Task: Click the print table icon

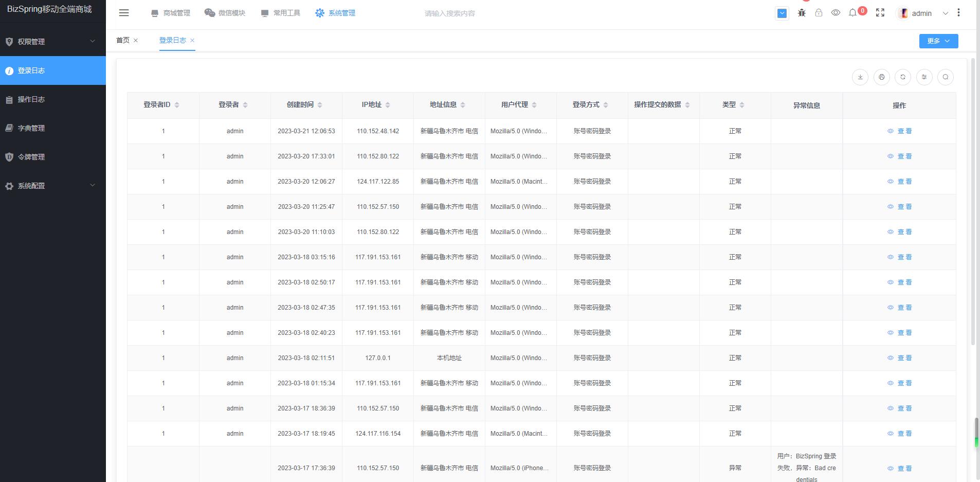Action: tap(881, 77)
